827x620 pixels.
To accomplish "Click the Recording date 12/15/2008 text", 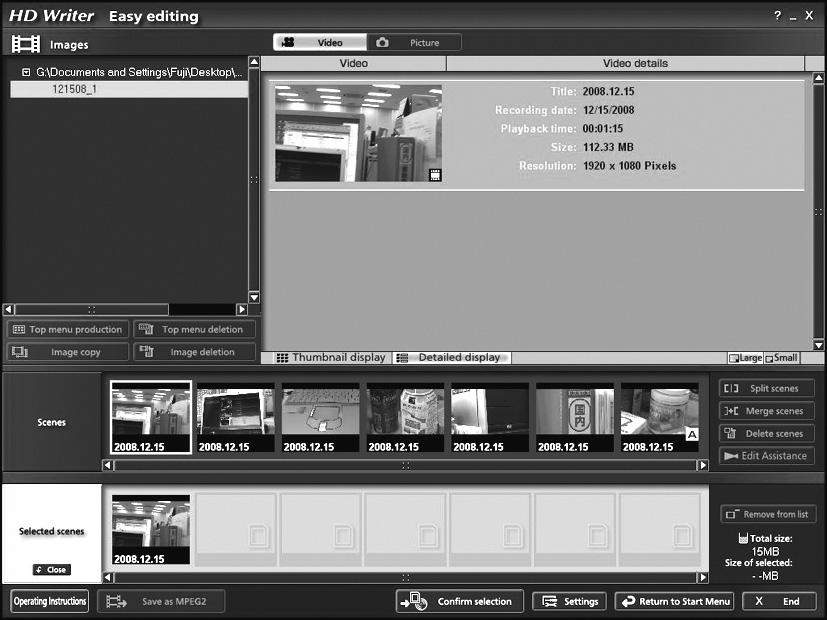I will coord(608,110).
